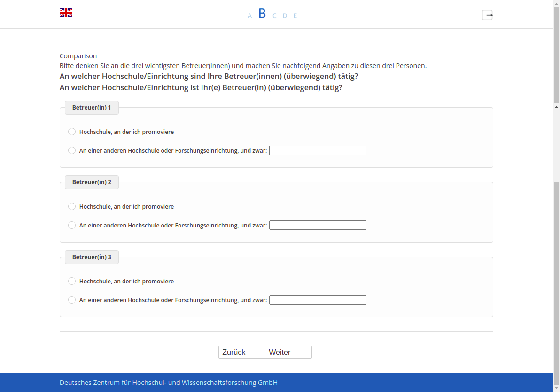
Task: Focus the institution text field for Betreuer(in) 1
Action: [x=318, y=150]
